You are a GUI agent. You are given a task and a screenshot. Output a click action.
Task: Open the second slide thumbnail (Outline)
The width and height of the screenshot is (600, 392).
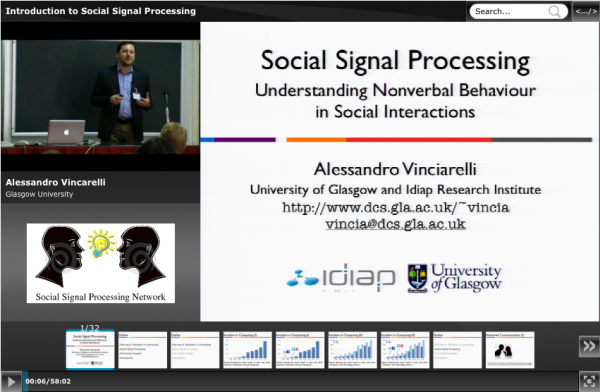point(143,350)
